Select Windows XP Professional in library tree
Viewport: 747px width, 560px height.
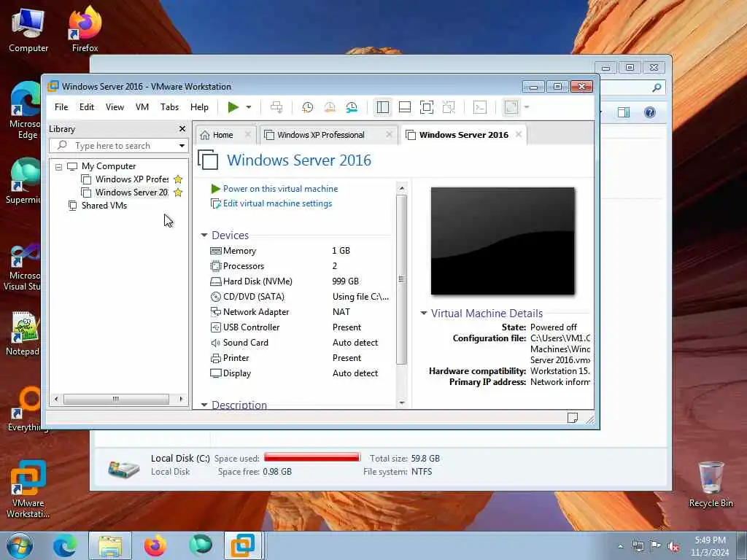(x=132, y=179)
